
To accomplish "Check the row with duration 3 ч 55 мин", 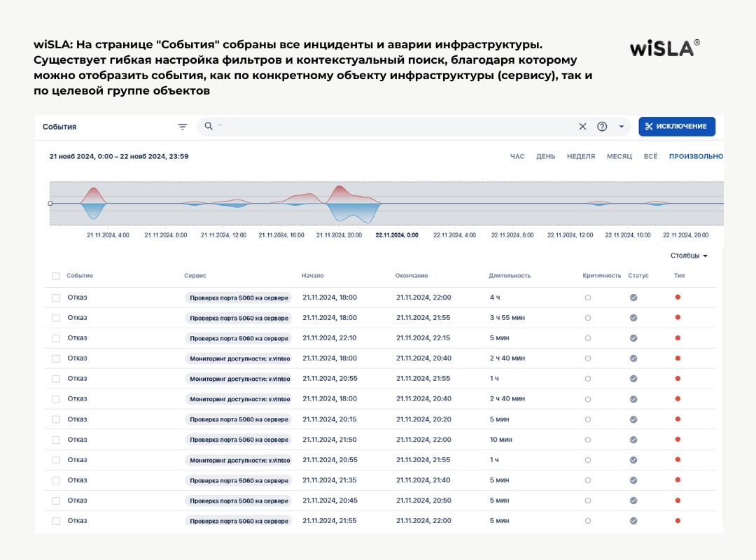I will point(56,318).
